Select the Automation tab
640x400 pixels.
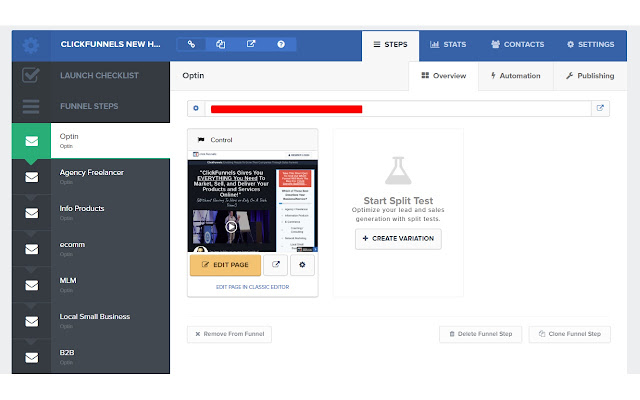pos(516,76)
